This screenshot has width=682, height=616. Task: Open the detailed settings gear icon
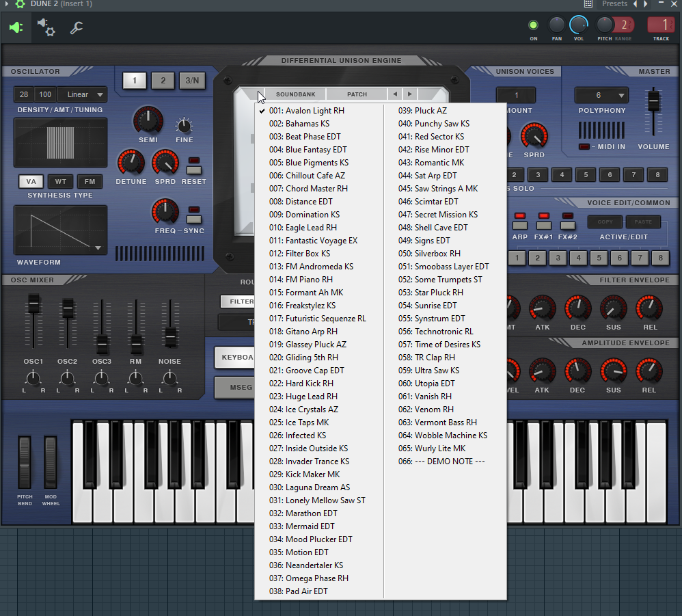tap(46, 27)
